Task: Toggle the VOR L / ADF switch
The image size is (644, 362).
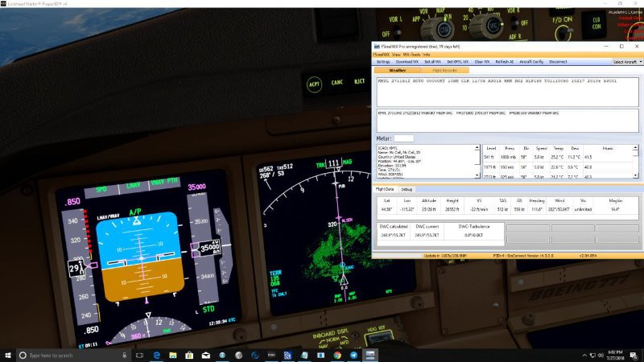Action: [x=397, y=31]
